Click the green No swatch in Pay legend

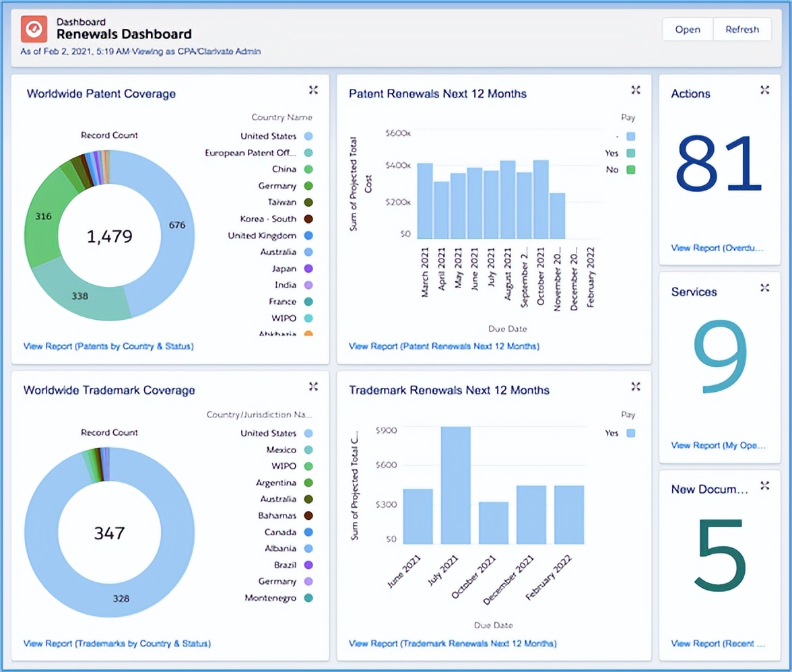click(631, 170)
